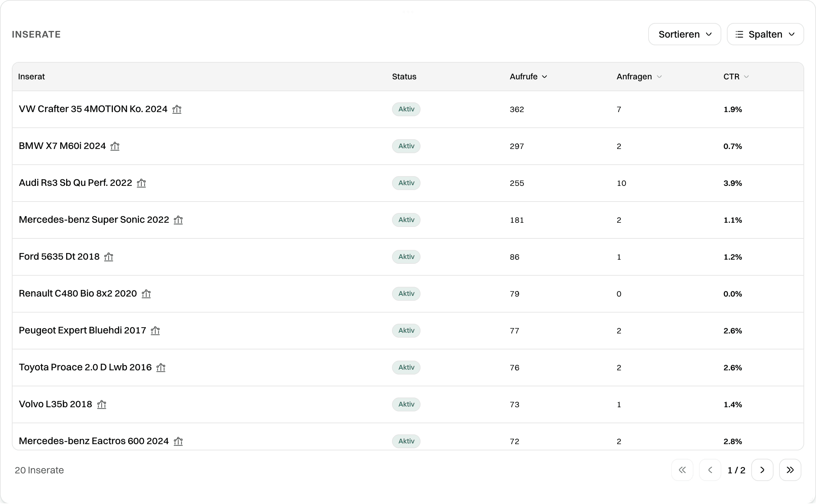Open the Spalten column selector dropdown
The height and width of the screenshot is (504, 816).
click(766, 34)
